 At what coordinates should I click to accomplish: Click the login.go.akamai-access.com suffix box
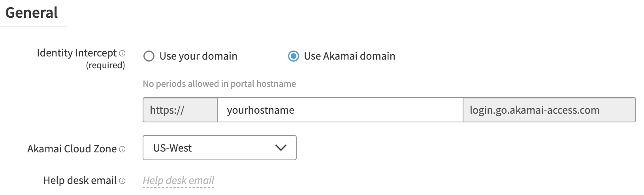pos(548,110)
